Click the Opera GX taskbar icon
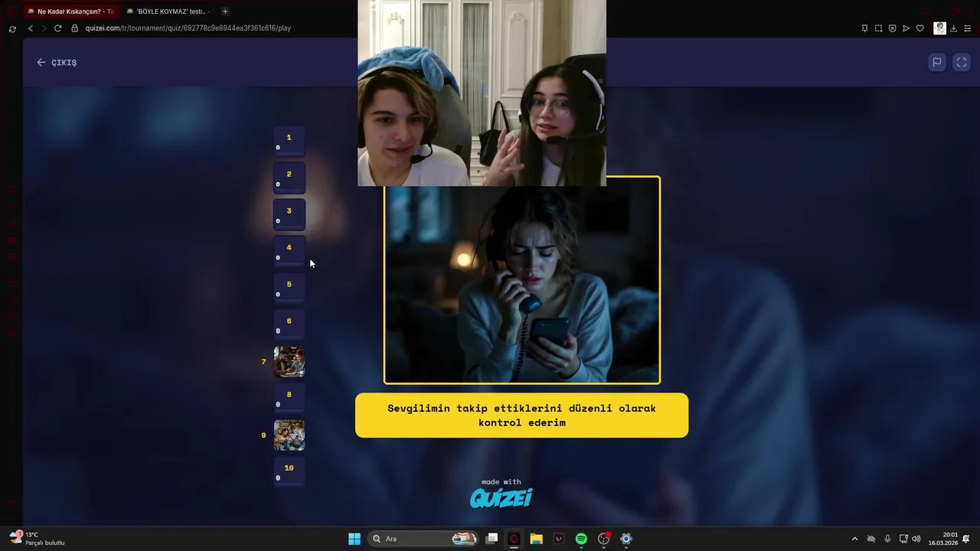This screenshot has height=551, width=980. point(514,539)
